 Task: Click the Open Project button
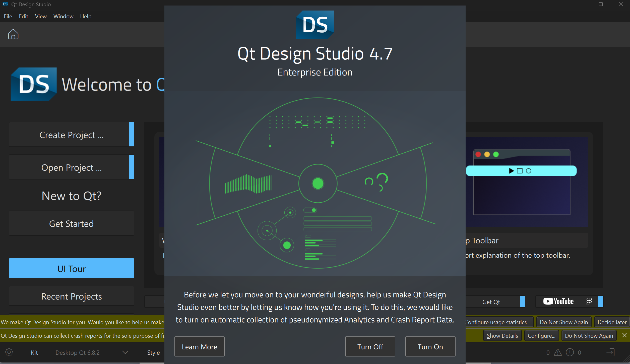coord(71,167)
